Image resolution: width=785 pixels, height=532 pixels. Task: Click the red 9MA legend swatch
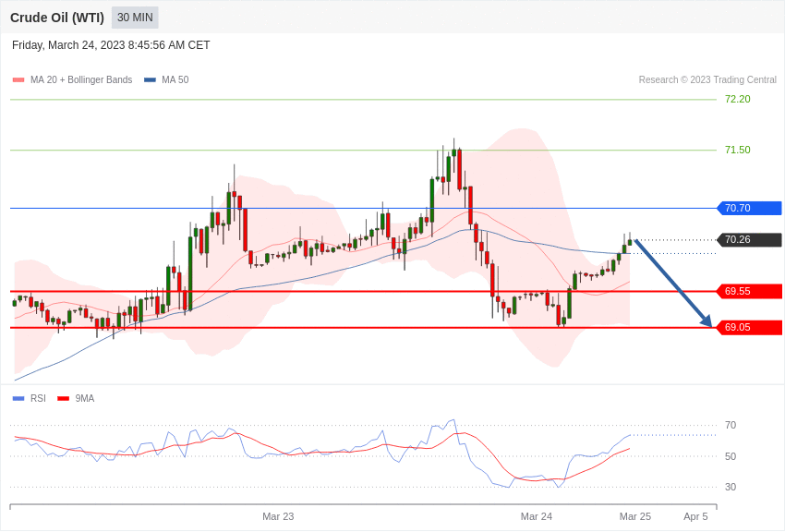coord(64,398)
